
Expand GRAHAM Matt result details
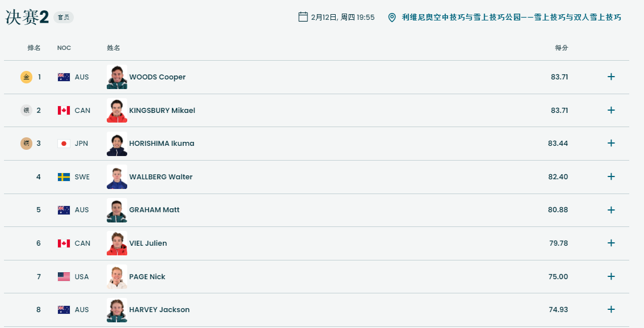click(x=611, y=210)
